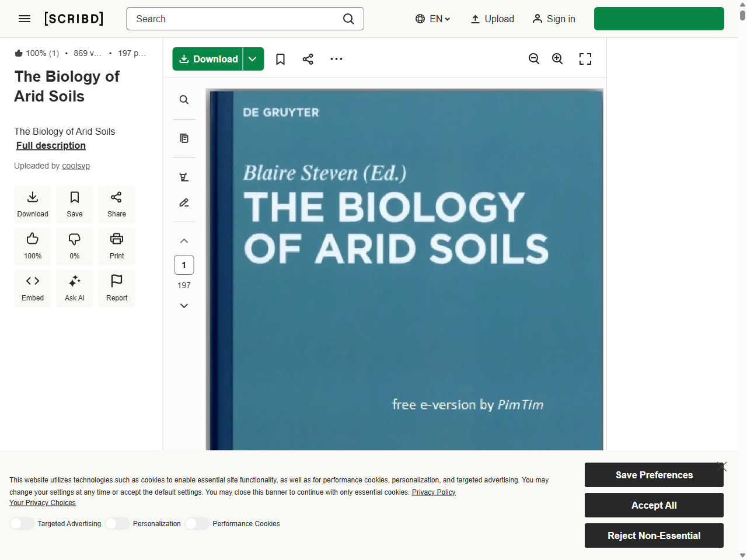Open the EN language dropdown
Viewport: 747px width, 560px height.
pyautogui.click(x=432, y=19)
